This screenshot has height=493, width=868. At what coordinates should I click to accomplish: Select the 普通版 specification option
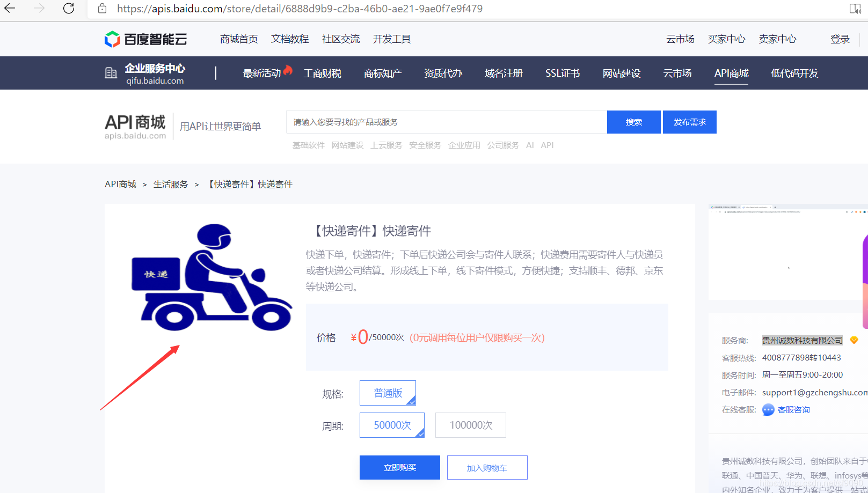[388, 393]
